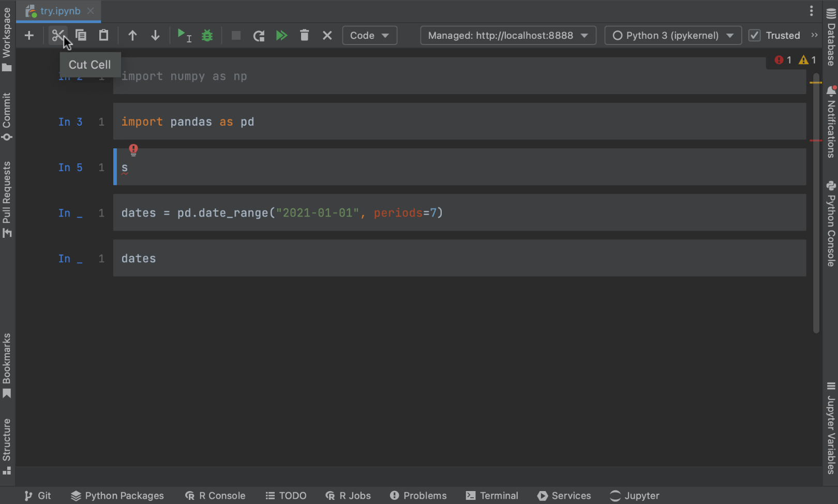This screenshot has width=838, height=504.
Task: Close the try.ipynb editor tab
Action: point(91,11)
